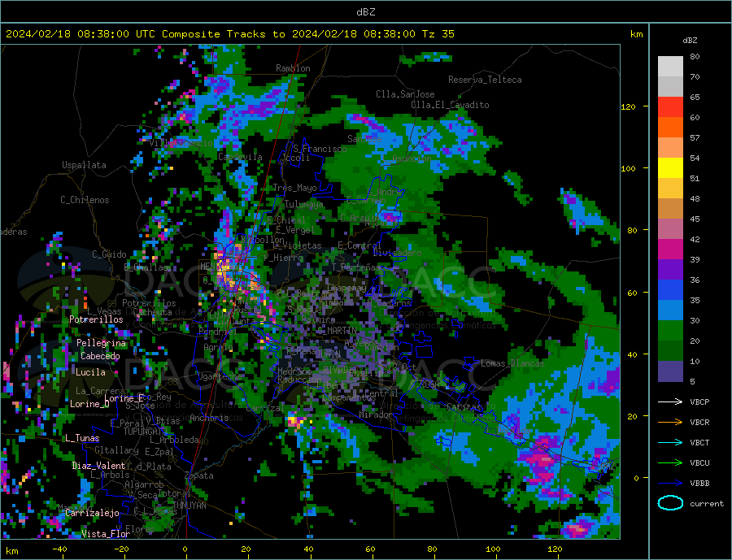Click the composite tracks timestamp header
This screenshot has width=732, height=560.
pos(229,34)
